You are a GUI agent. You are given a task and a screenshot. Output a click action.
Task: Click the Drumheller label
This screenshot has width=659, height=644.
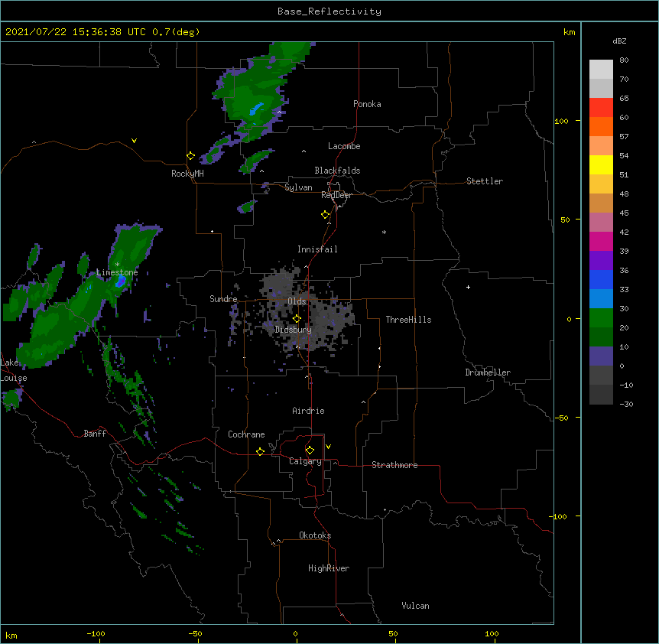(488, 372)
